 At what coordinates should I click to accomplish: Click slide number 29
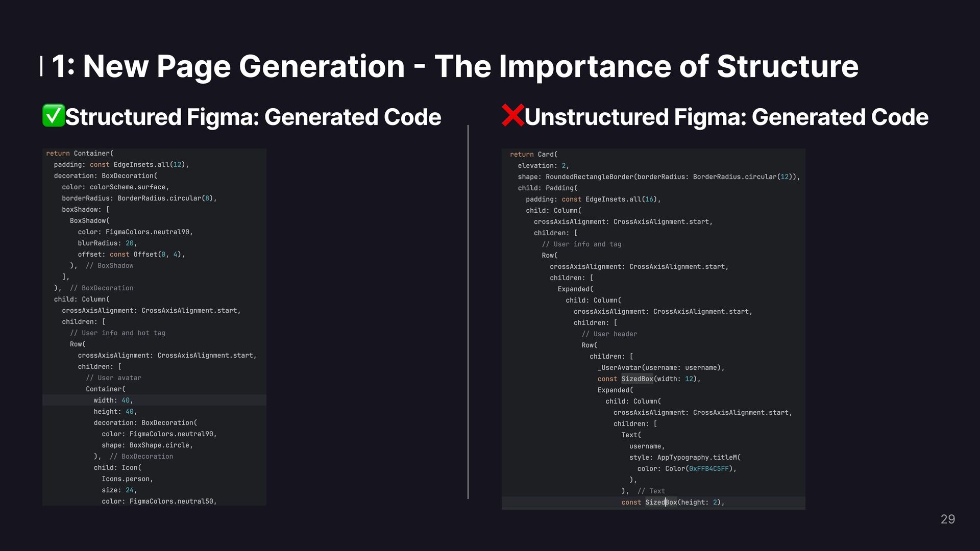[947, 519]
